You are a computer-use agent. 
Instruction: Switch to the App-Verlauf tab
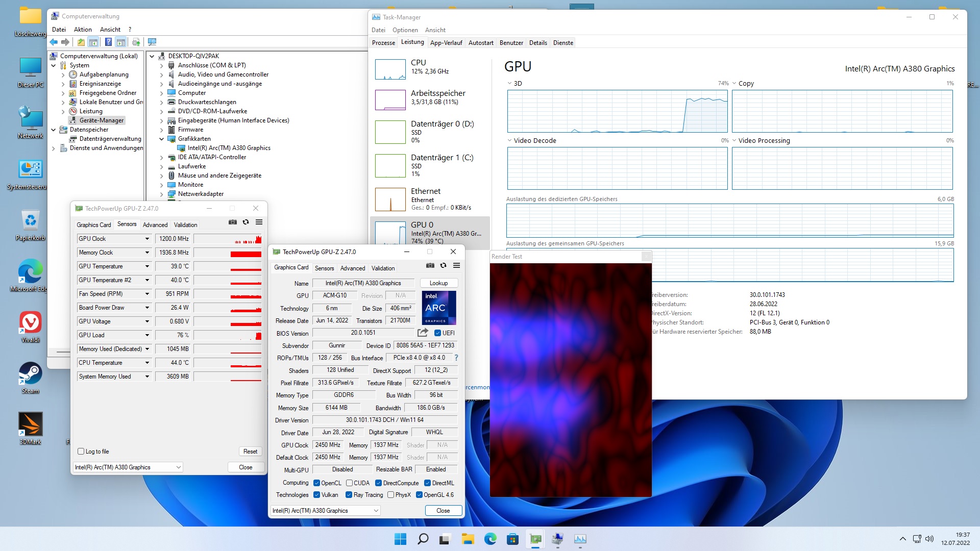(446, 43)
